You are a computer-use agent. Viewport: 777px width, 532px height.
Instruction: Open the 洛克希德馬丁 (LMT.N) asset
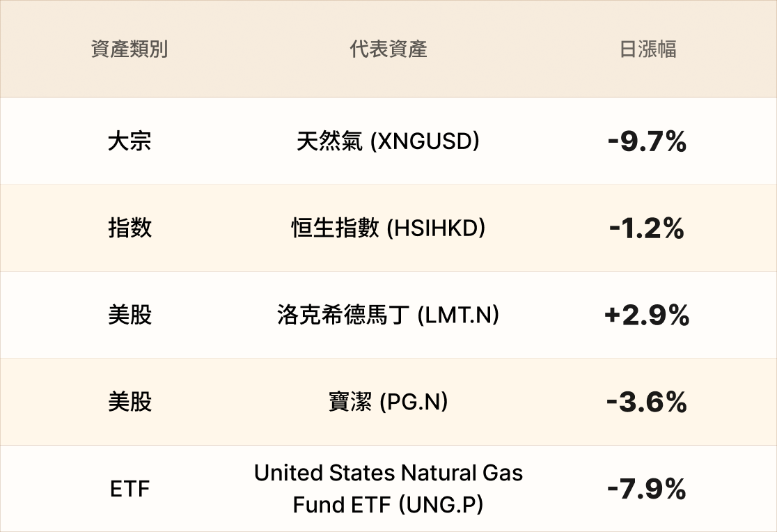pyautogui.click(x=388, y=315)
